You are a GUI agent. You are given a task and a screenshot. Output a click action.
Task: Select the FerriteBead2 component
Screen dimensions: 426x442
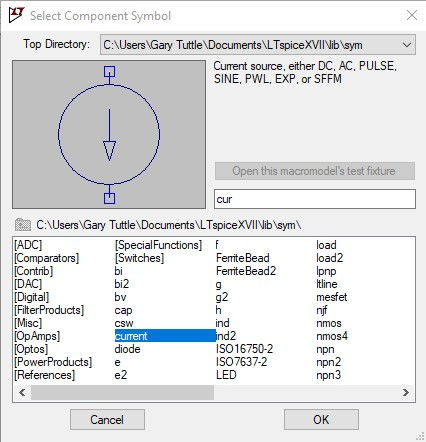246,271
